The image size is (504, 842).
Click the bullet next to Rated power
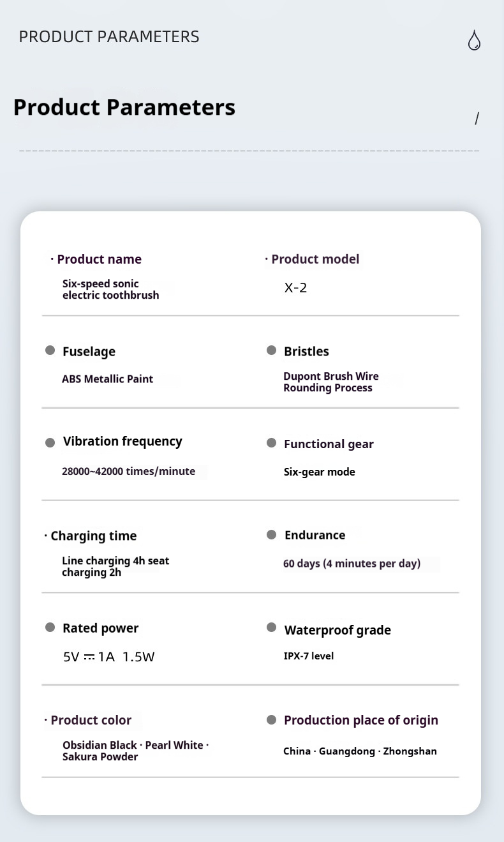(50, 628)
